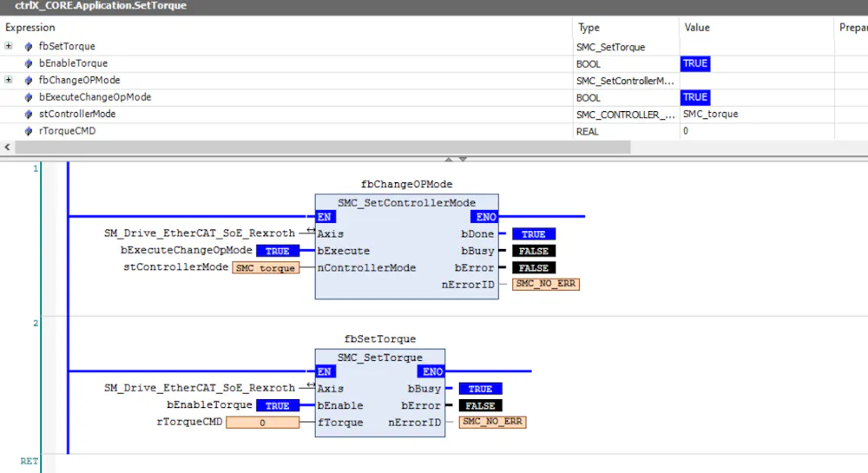Click the rTorqueCMD inline value field

[262, 423]
